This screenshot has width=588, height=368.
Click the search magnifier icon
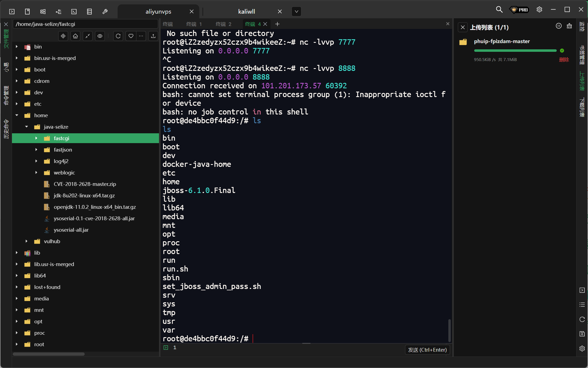coord(499,10)
